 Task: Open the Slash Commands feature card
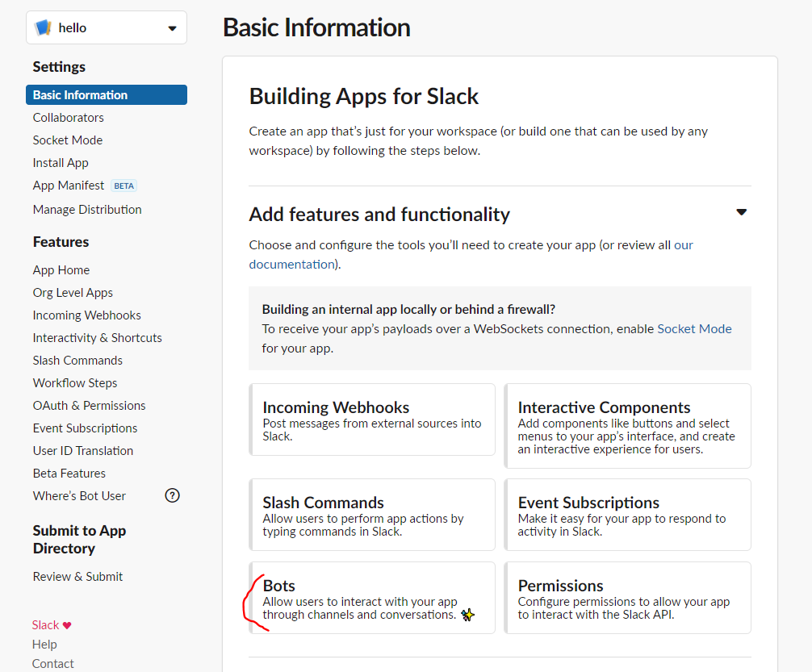372,515
